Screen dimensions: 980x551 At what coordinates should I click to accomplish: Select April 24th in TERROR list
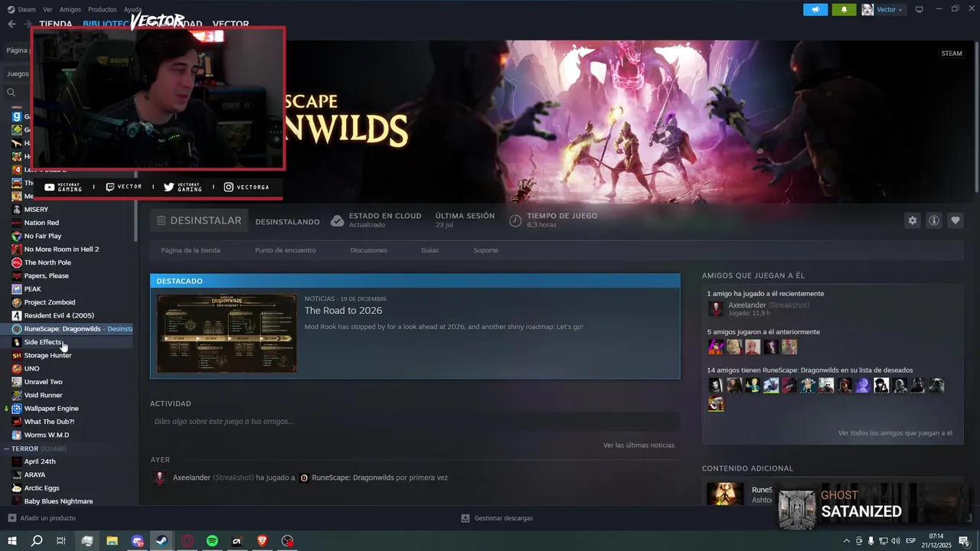tap(40, 461)
